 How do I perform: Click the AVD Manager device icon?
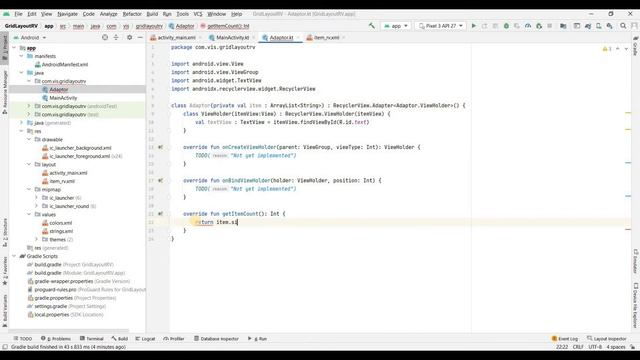pyautogui.click(x=598, y=26)
